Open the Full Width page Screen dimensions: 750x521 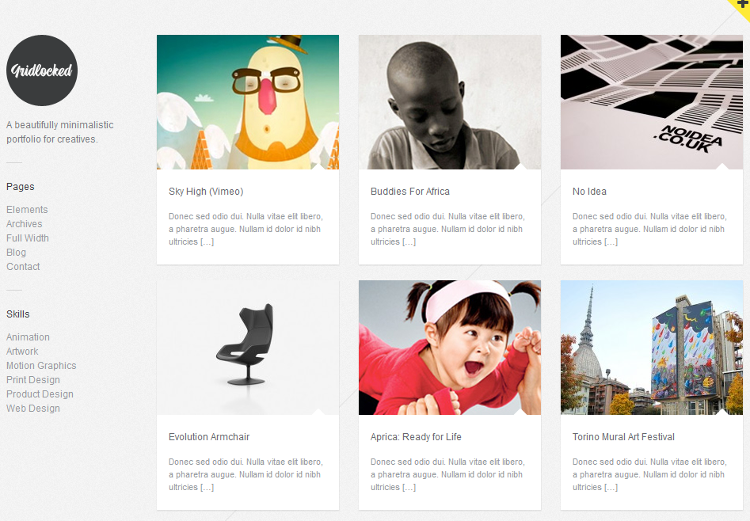27,238
